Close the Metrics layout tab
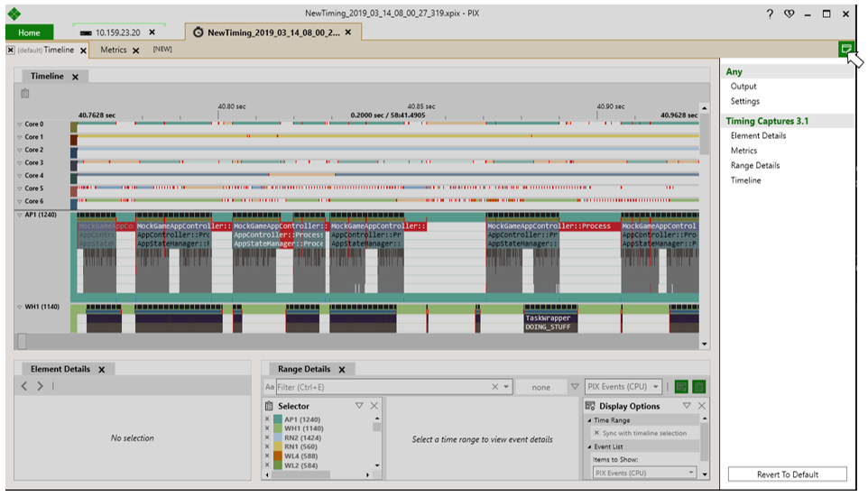 [x=135, y=51]
